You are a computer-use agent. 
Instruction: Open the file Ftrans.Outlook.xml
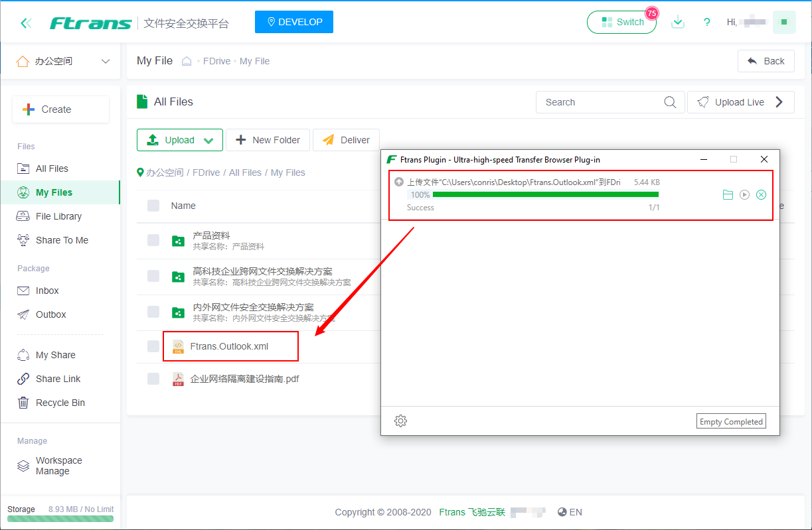coord(230,346)
